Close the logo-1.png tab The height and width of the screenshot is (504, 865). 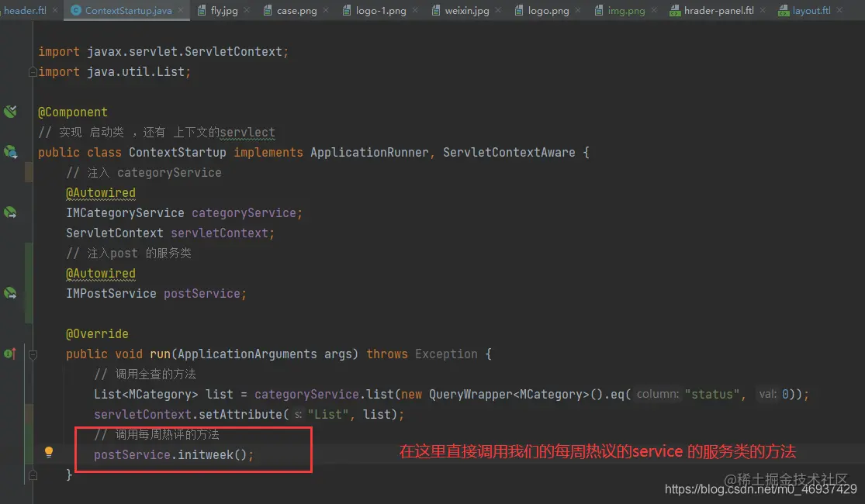(x=415, y=10)
